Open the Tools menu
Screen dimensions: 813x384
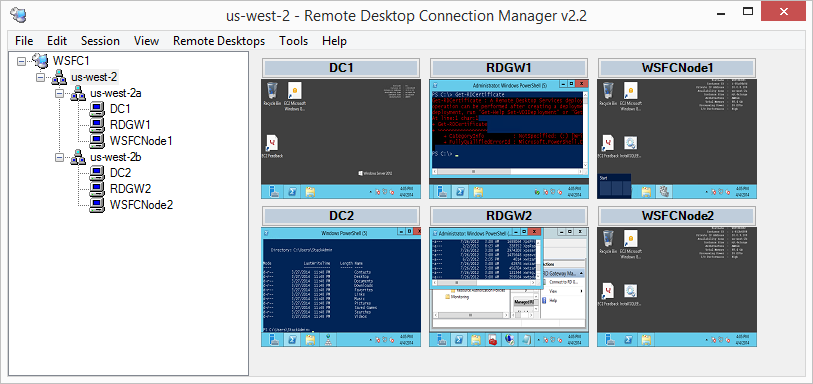(x=293, y=41)
